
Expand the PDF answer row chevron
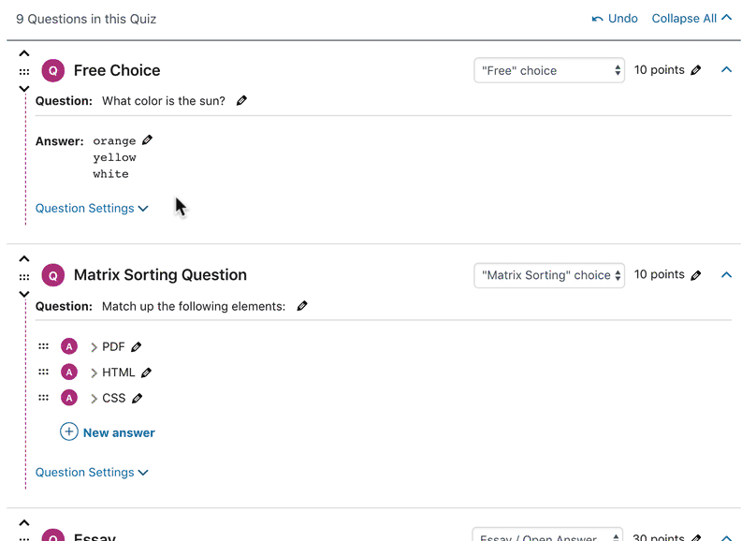pyautogui.click(x=94, y=347)
